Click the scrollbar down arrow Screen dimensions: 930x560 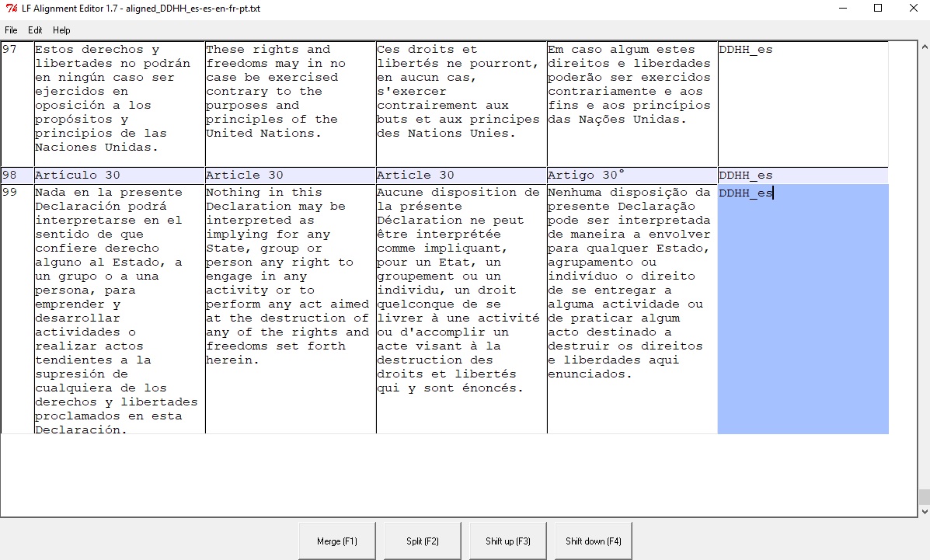[x=924, y=512]
